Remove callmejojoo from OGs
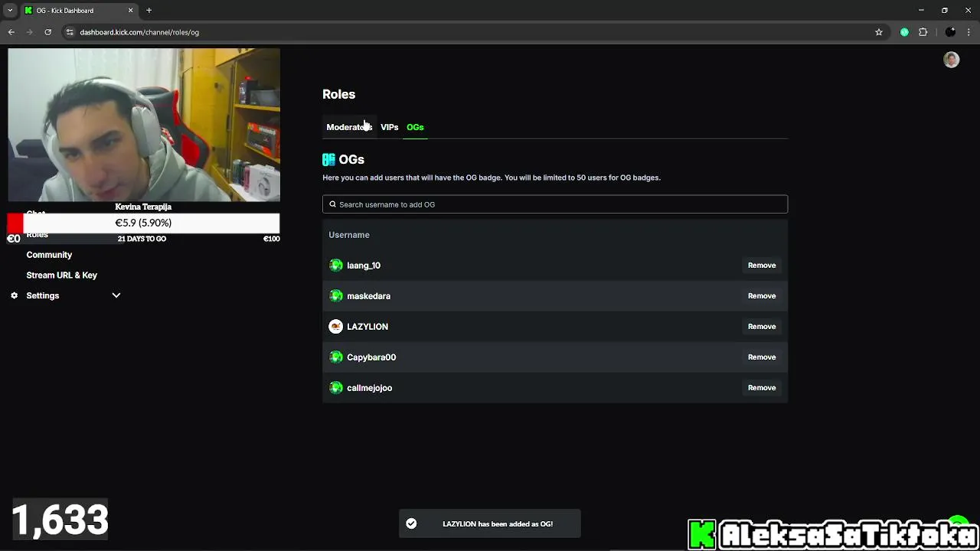The height and width of the screenshot is (551, 980). point(762,387)
